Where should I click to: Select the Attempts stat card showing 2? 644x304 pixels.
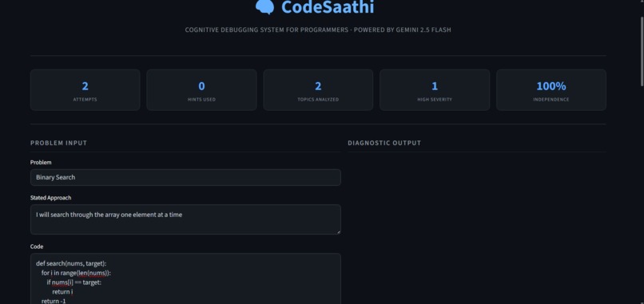[85, 90]
